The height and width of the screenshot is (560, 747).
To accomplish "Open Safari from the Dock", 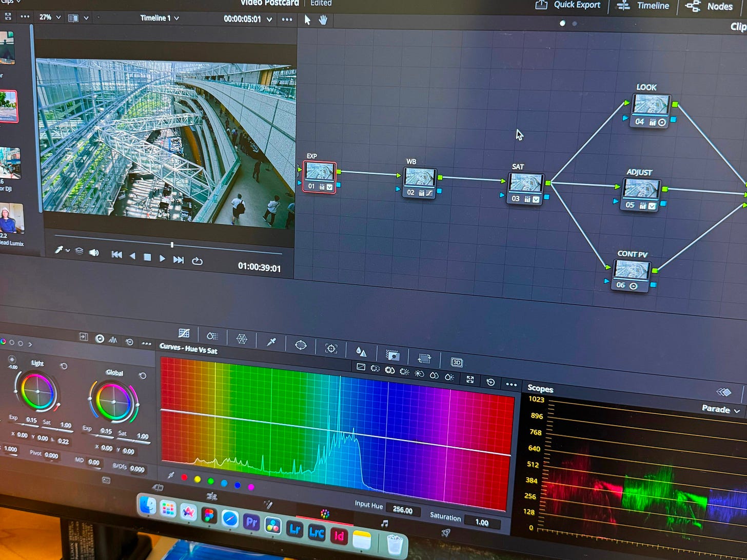I will pos(230,519).
